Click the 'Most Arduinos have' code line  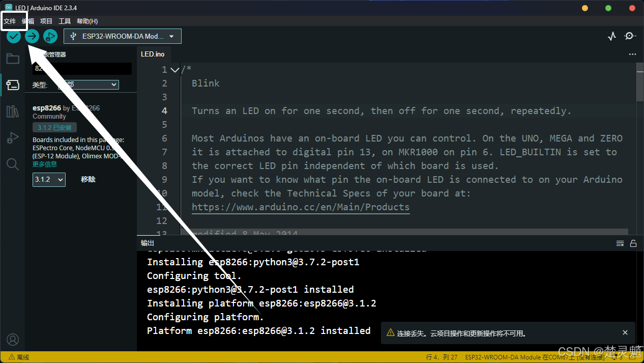(407, 138)
